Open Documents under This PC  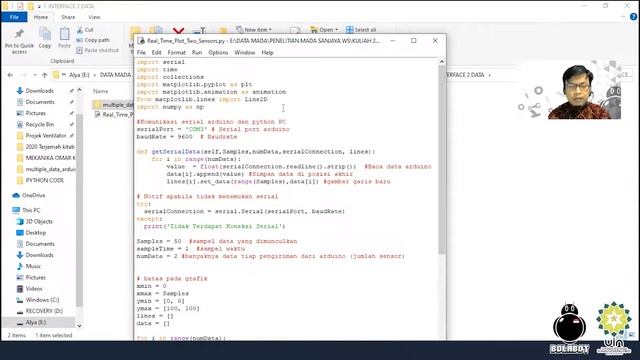40,244
